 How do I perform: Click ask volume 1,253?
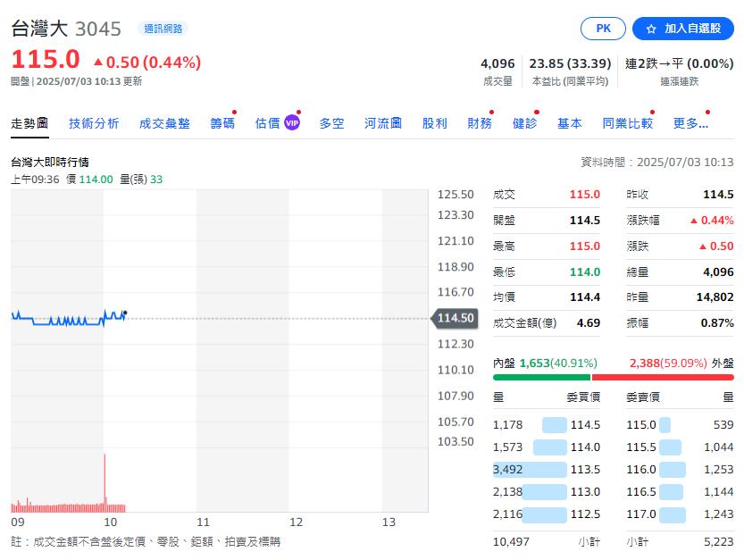coord(718,470)
